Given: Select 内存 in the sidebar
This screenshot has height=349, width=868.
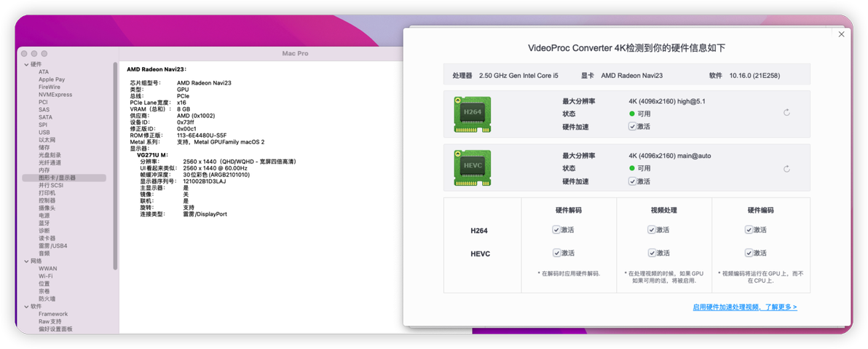Looking at the screenshot, I should click(x=44, y=170).
